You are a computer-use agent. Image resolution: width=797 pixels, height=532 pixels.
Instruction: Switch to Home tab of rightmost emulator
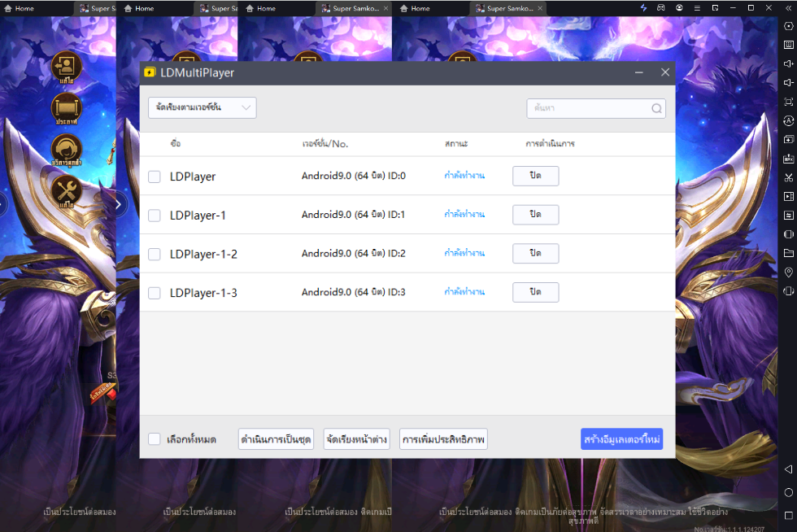[415, 8]
